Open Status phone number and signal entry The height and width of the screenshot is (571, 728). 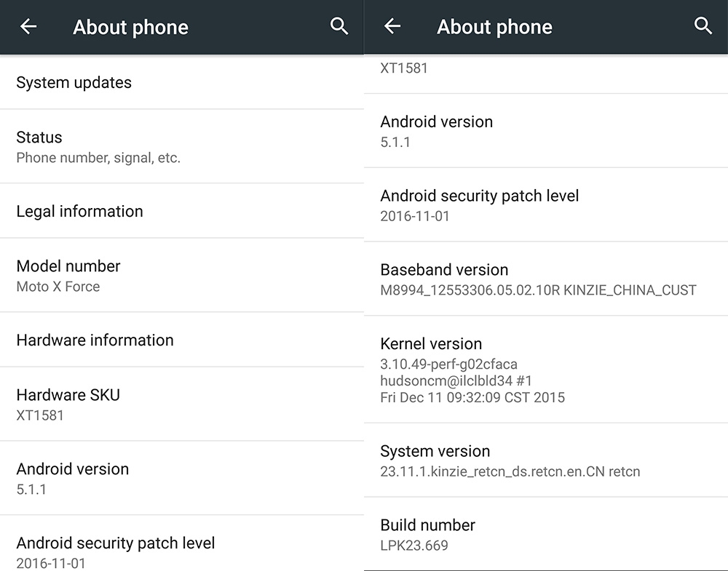point(181,147)
